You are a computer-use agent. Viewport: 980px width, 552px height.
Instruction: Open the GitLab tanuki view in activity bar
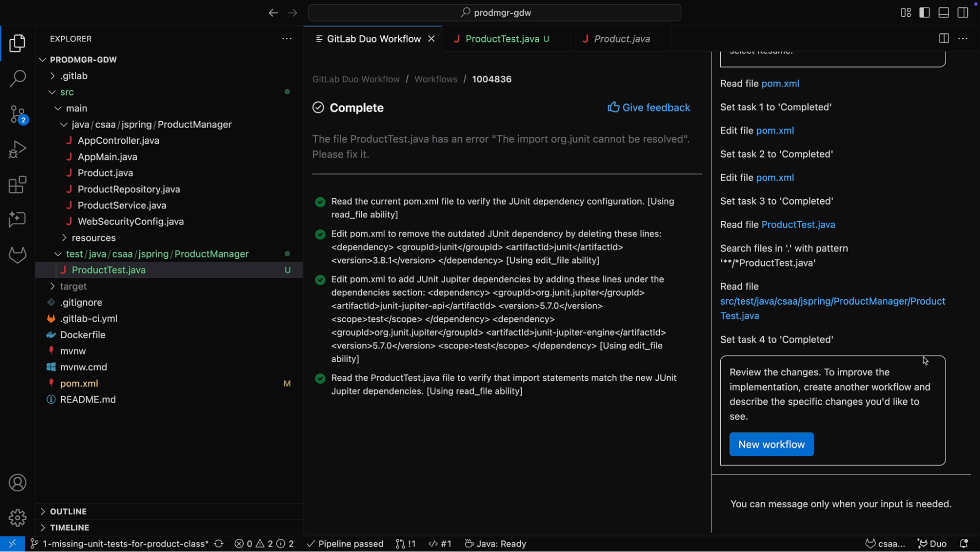[17, 255]
